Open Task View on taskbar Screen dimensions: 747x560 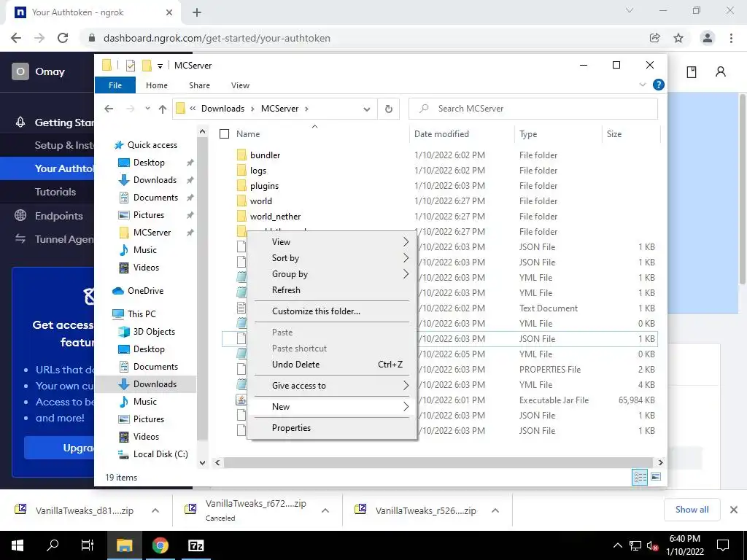(88, 545)
